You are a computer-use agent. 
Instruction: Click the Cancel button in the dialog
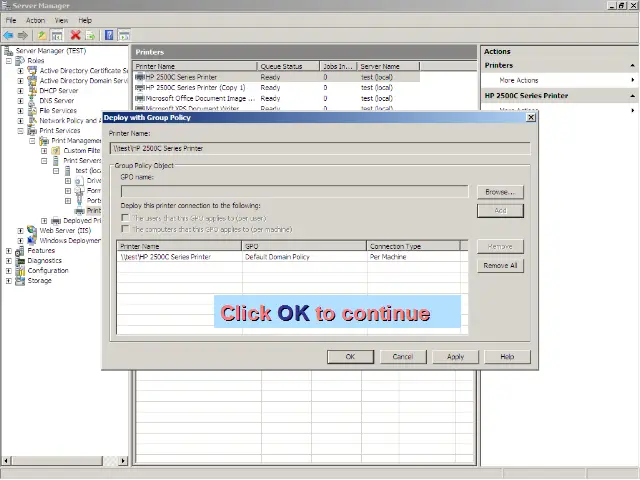(x=403, y=357)
